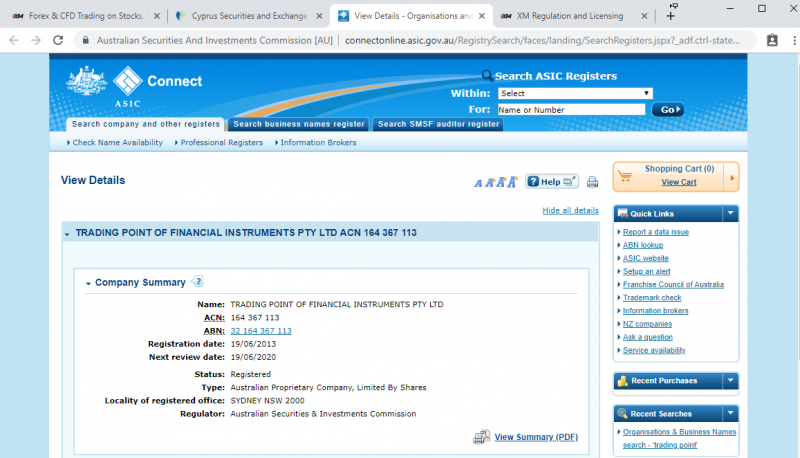
Task: Open ABN link 32 164 367 113
Action: 261,331
